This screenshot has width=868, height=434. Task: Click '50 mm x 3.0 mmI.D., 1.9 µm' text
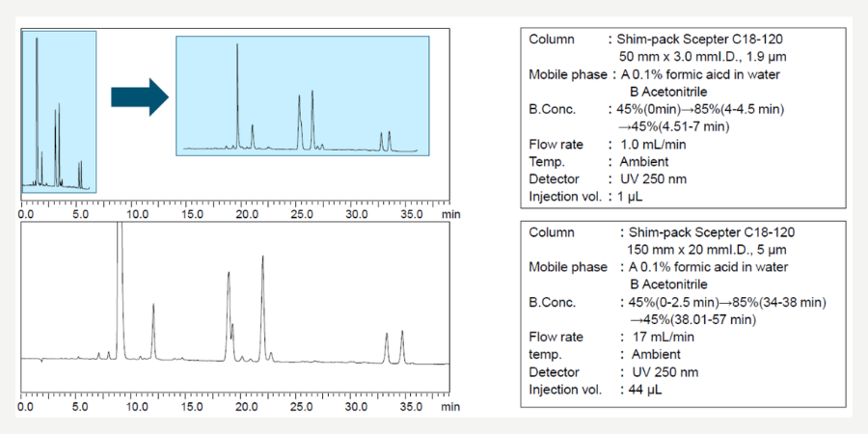702,57
